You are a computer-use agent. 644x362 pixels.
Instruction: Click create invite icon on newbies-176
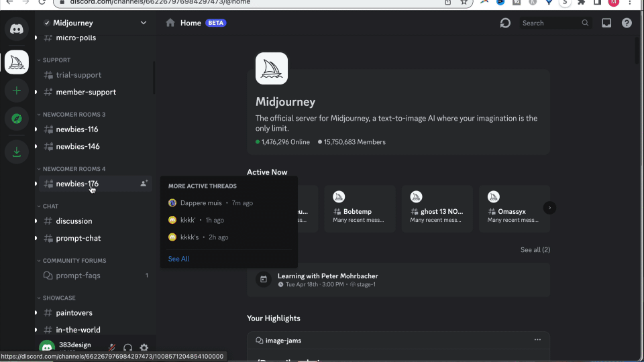[x=144, y=184]
